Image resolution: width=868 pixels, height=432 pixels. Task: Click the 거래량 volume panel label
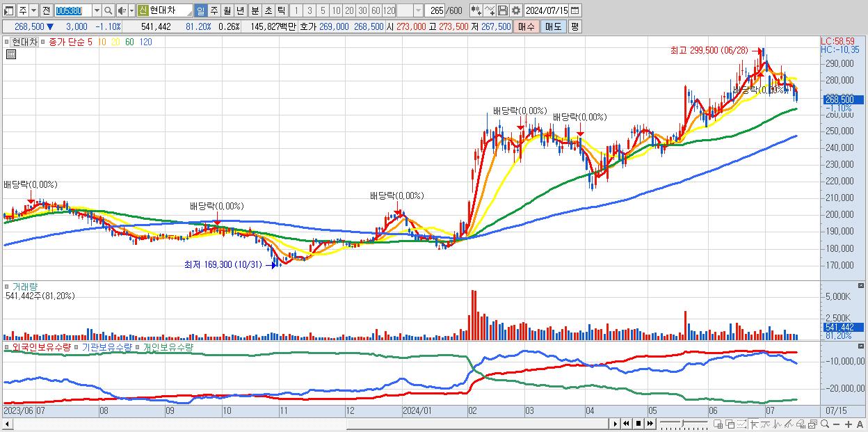24,286
